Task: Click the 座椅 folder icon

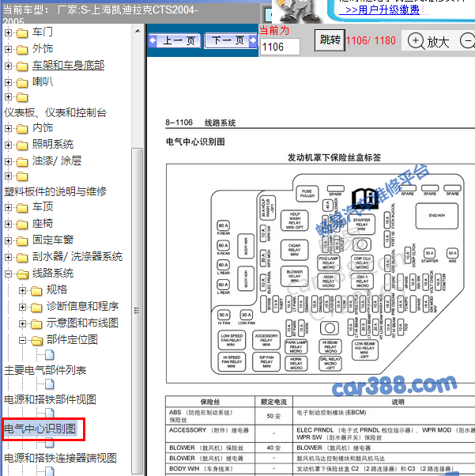Action: pyautogui.click(x=22, y=225)
